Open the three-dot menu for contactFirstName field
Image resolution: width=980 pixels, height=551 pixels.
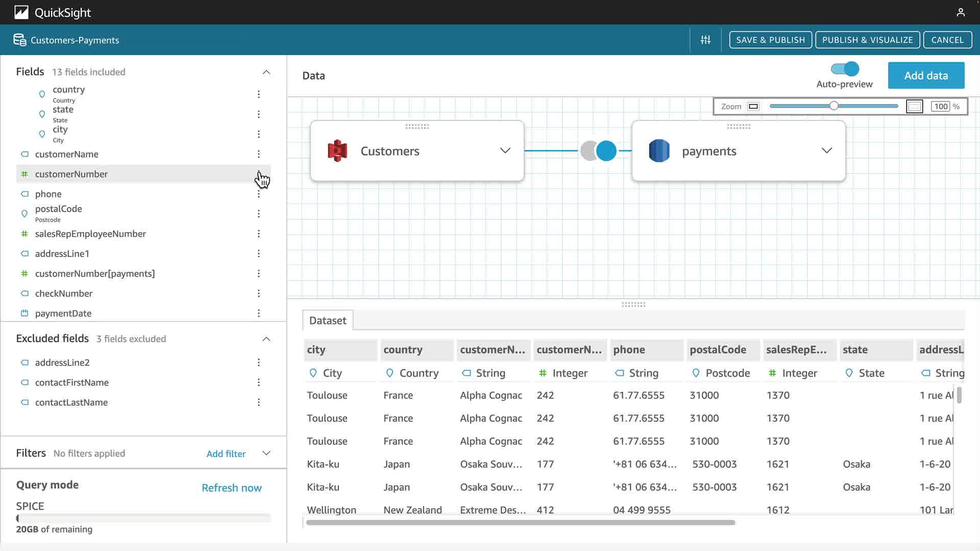259,383
